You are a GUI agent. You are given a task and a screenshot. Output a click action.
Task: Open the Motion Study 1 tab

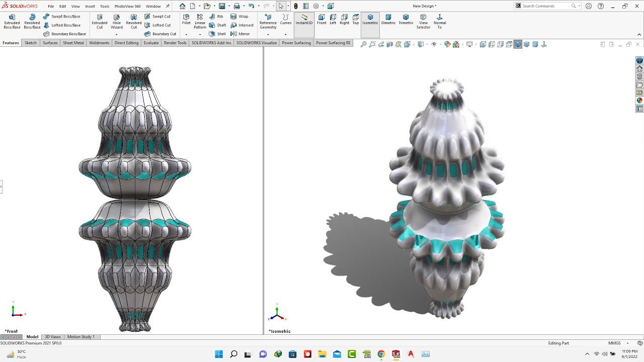(x=81, y=337)
